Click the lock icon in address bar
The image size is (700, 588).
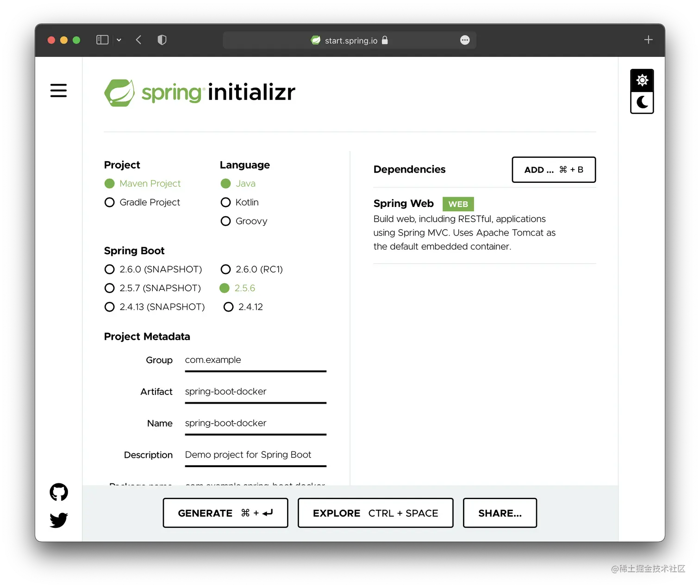click(385, 40)
